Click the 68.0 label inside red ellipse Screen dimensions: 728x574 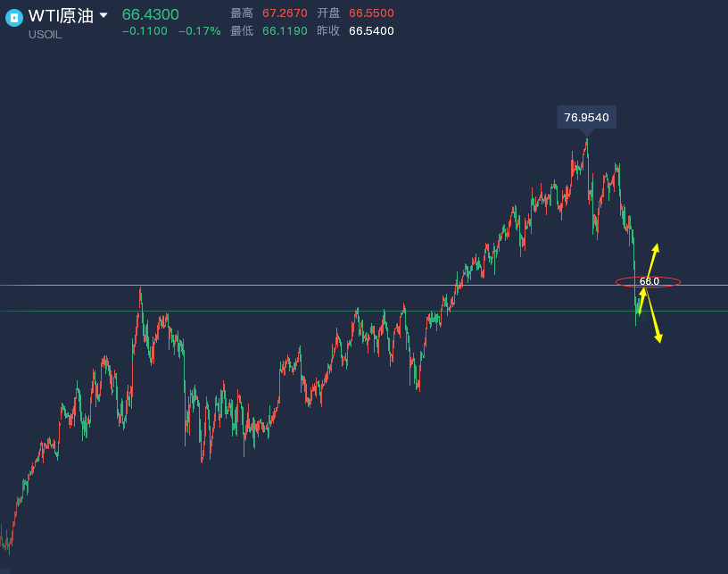point(649,282)
